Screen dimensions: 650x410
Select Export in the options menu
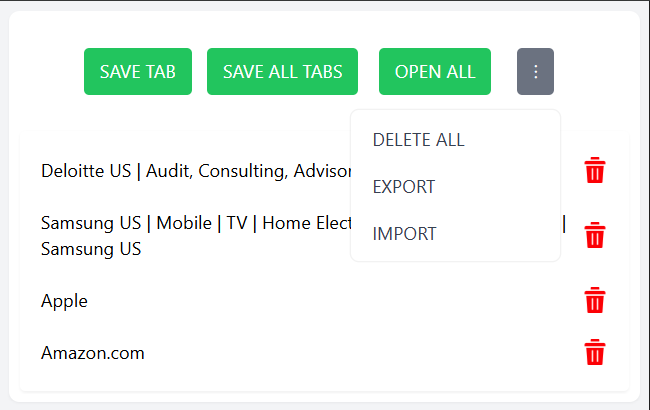(x=403, y=187)
